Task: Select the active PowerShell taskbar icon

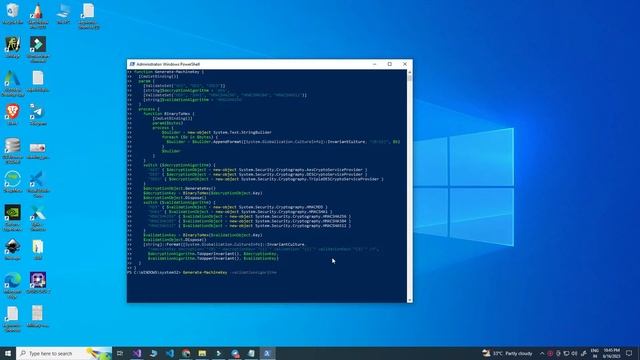Action: pos(267,353)
